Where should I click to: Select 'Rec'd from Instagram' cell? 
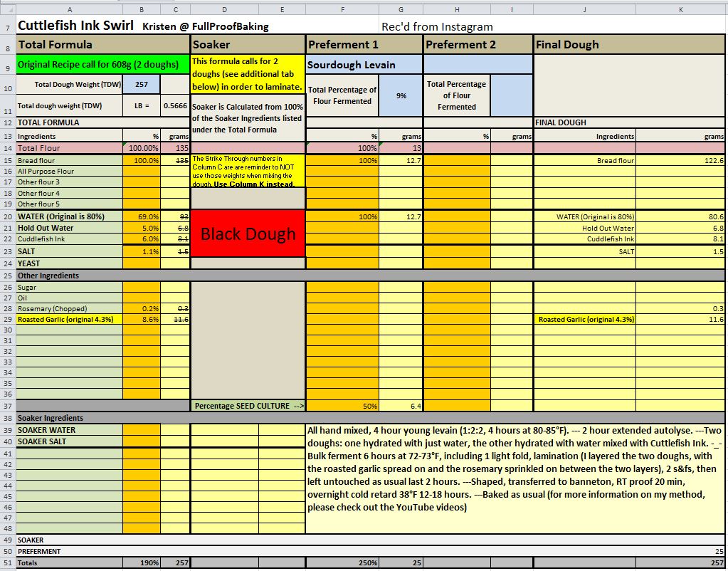coord(437,27)
